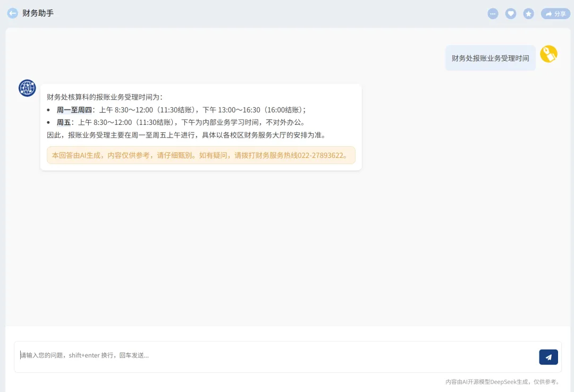Click the text 下午为内部业务学习时间
Image resolution: width=574 pixels, height=392 pixels.
tap(220, 122)
